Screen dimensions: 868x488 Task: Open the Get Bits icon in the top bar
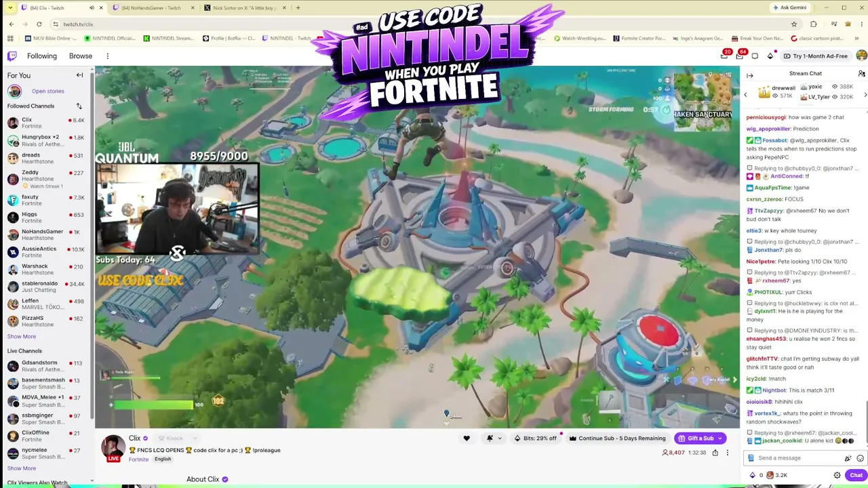(x=770, y=56)
